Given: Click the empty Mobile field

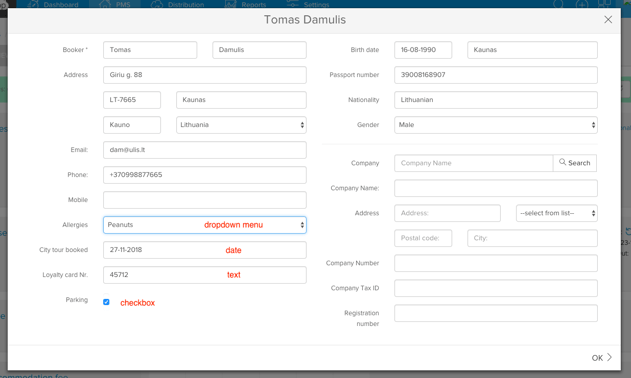Looking at the screenshot, I should click(x=204, y=200).
